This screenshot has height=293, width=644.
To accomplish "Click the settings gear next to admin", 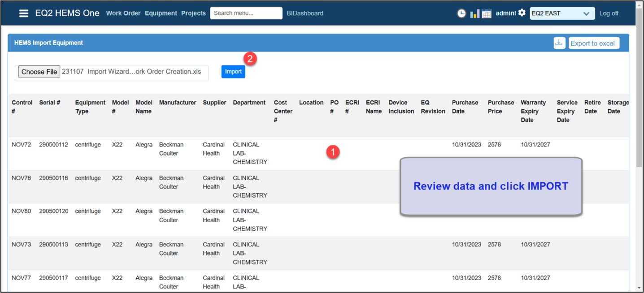I will click(522, 13).
